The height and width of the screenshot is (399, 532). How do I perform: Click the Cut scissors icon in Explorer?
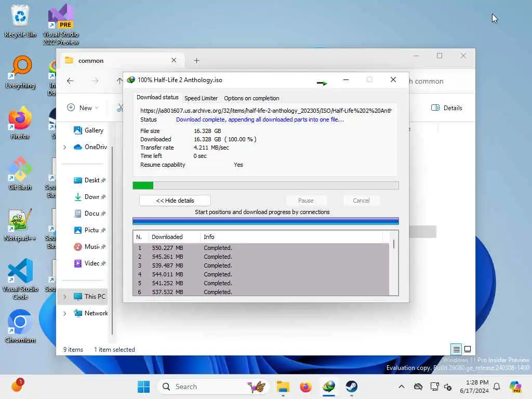120,108
